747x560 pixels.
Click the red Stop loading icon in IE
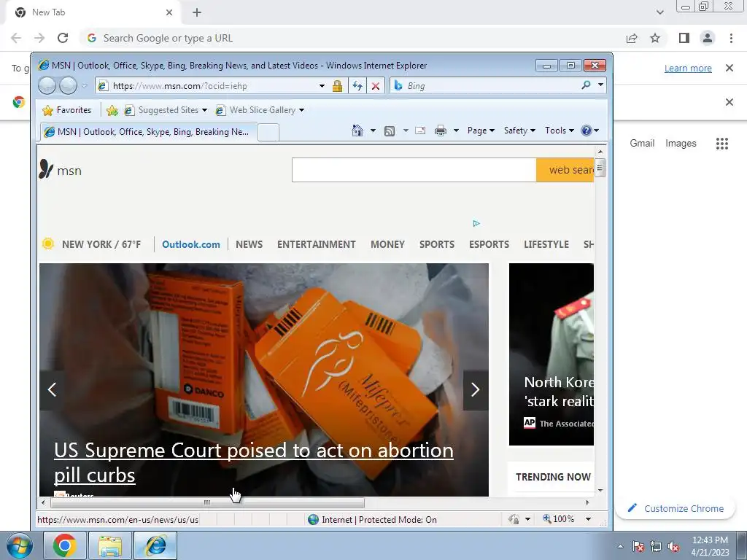click(376, 86)
